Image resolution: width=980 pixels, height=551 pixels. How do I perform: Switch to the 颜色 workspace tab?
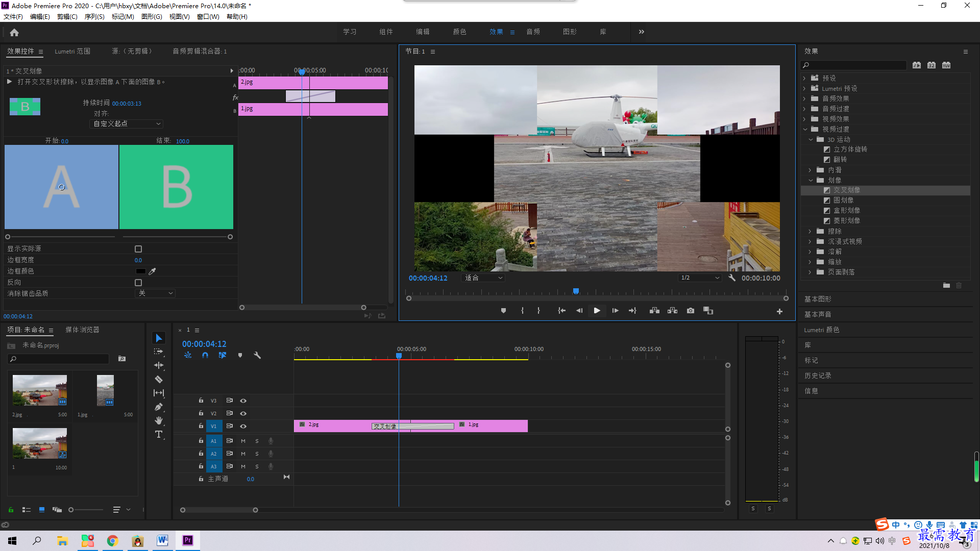[459, 32]
